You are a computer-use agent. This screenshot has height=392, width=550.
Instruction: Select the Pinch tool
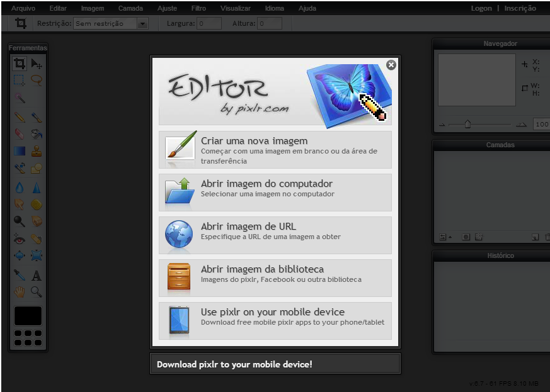coord(37,255)
